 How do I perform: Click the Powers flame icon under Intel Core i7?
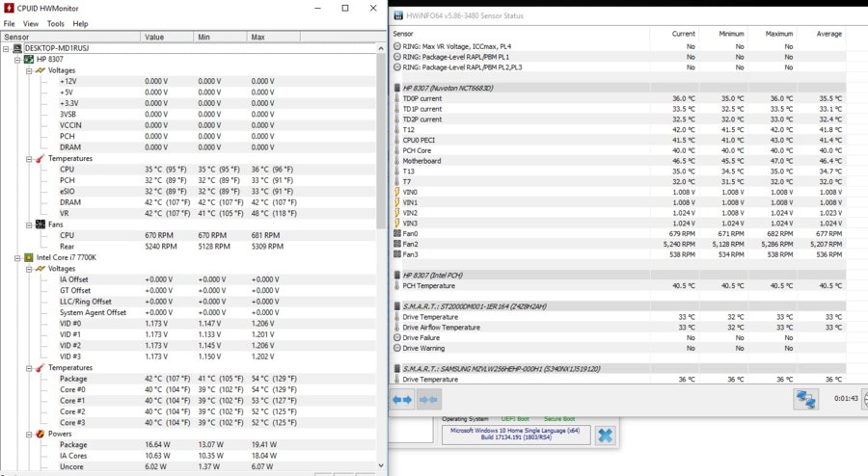(x=41, y=433)
